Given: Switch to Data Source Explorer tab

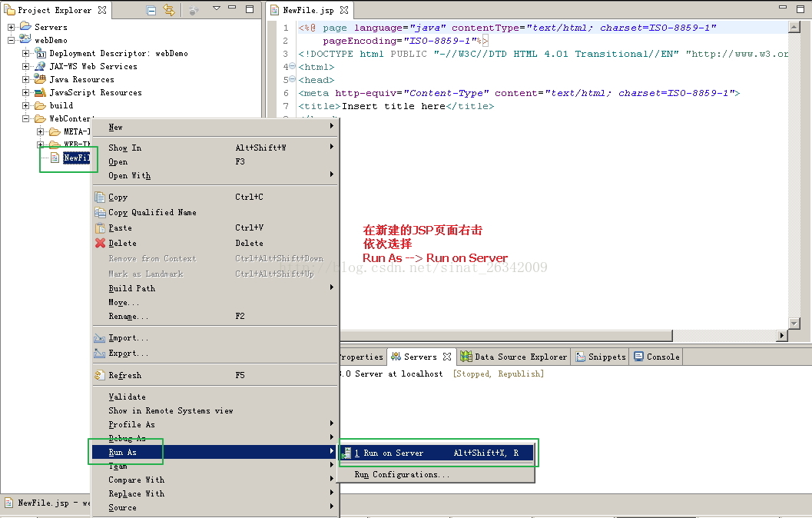Looking at the screenshot, I should 514,357.
